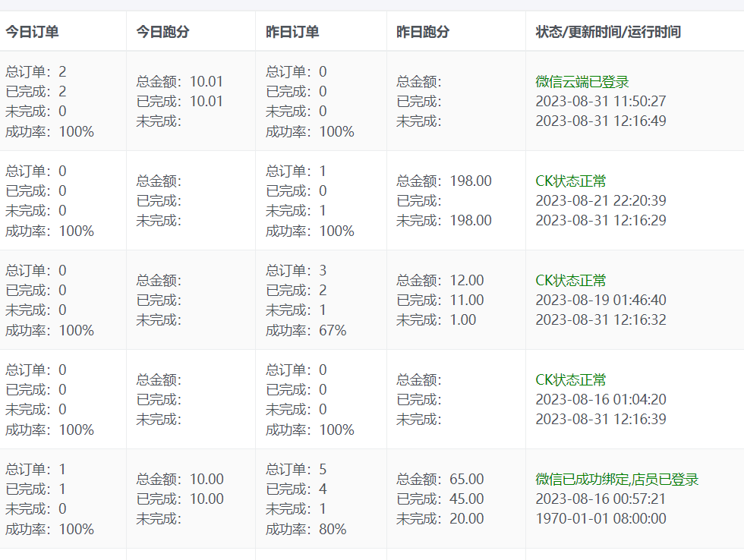Click timestamp 2023-08-16 01:04:20
Viewport: 744px width, 560px height.
tap(601, 400)
